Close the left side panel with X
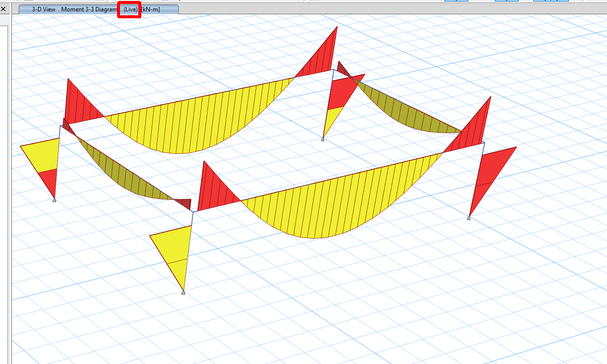Screen dimensions: 607x364 [3, 9]
